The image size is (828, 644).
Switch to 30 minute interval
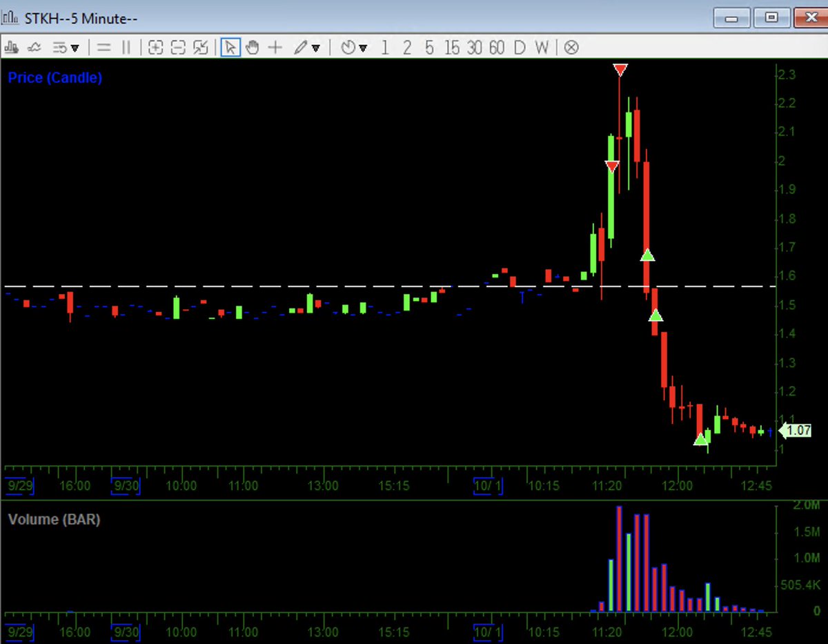474,48
